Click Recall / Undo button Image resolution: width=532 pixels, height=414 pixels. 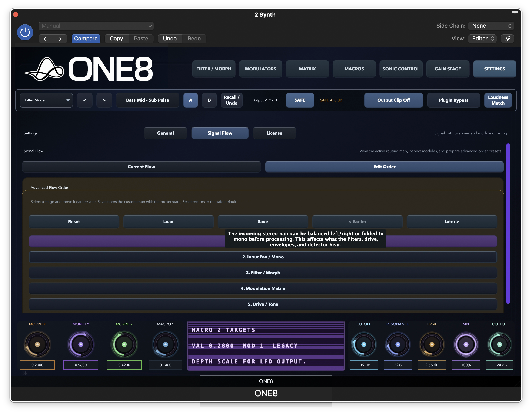pos(231,100)
